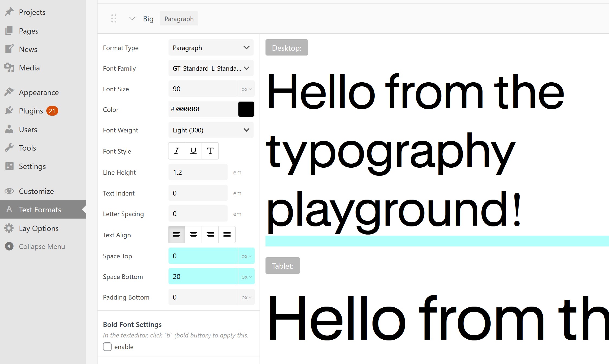Enable Bold Font Settings checkbox

coord(107,347)
